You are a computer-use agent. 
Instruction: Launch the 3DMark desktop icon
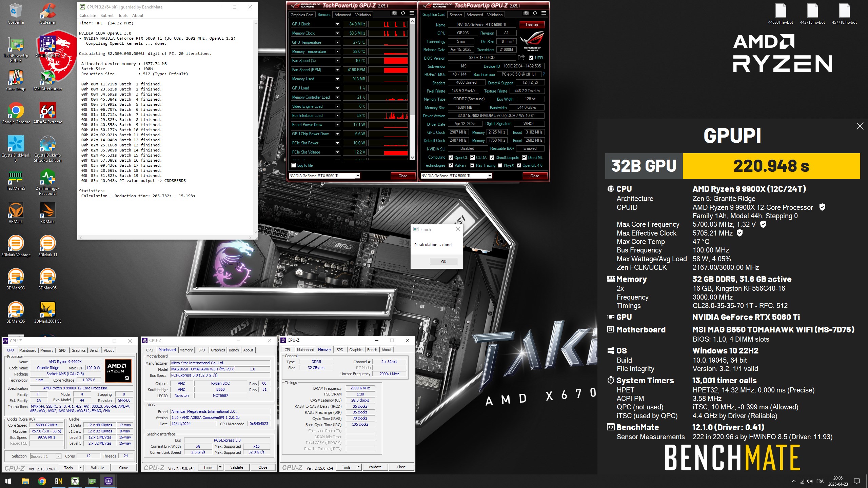coord(48,213)
